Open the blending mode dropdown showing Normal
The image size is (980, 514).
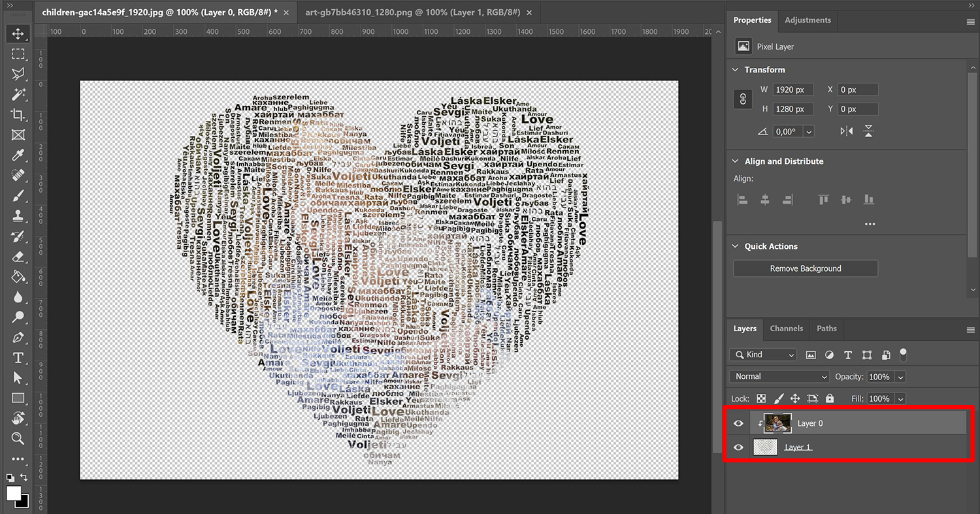click(779, 376)
